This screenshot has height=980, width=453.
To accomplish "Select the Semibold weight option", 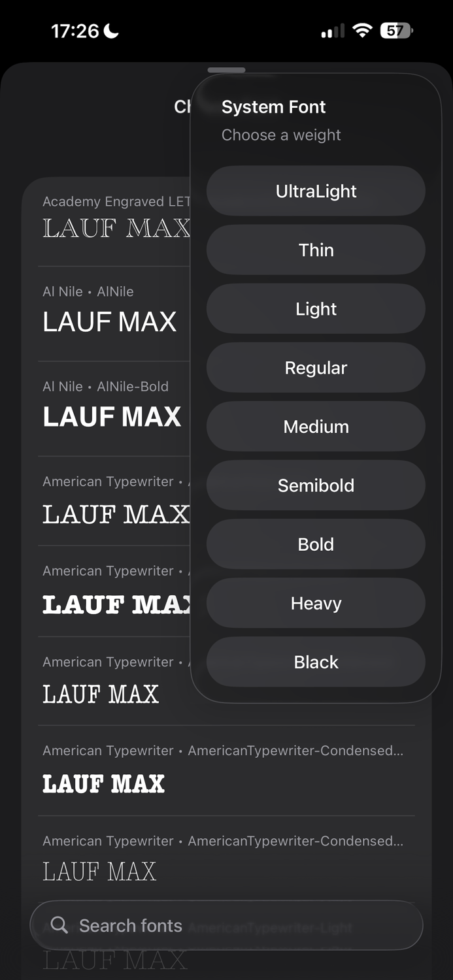I will (316, 485).
